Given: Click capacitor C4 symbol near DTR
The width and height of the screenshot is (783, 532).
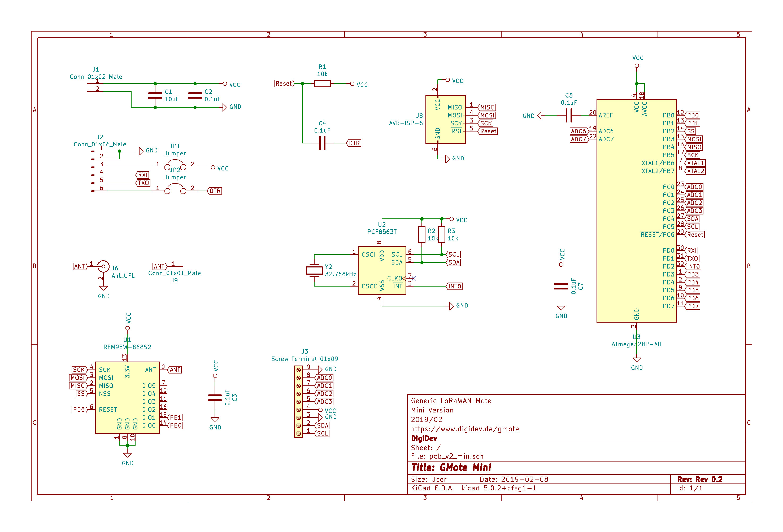Looking at the screenshot, I should coord(322,143).
